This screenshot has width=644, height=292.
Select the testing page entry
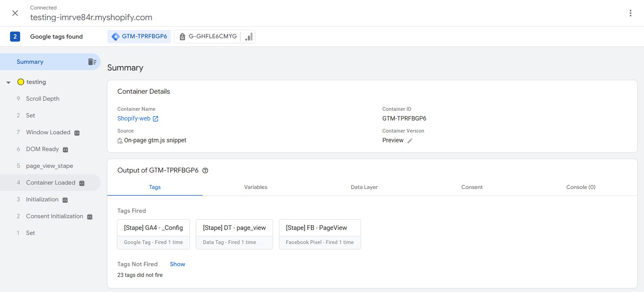click(x=36, y=82)
